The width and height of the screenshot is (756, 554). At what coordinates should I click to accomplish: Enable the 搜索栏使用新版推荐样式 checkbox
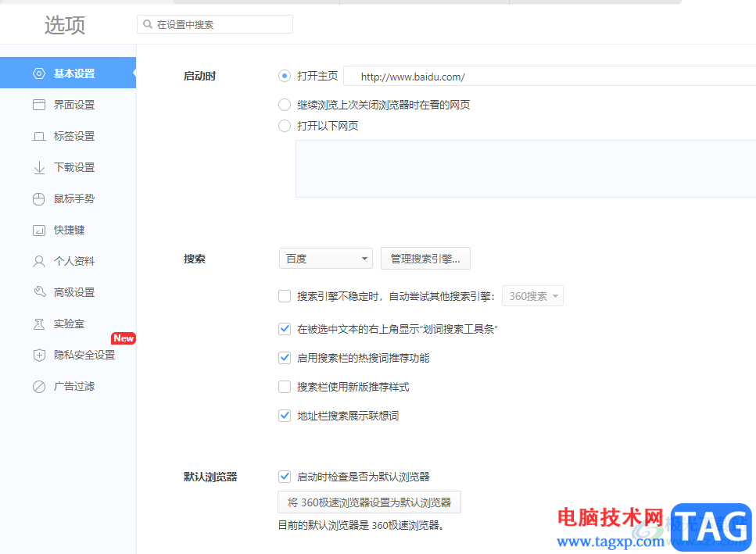(x=285, y=387)
